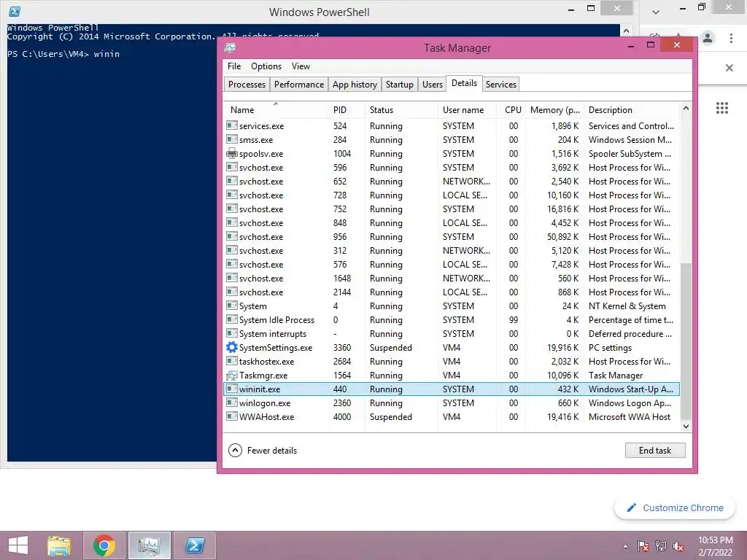The height and width of the screenshot is (560, 747).
Task: Sort by Memory column header
Action: coord(555,110)
